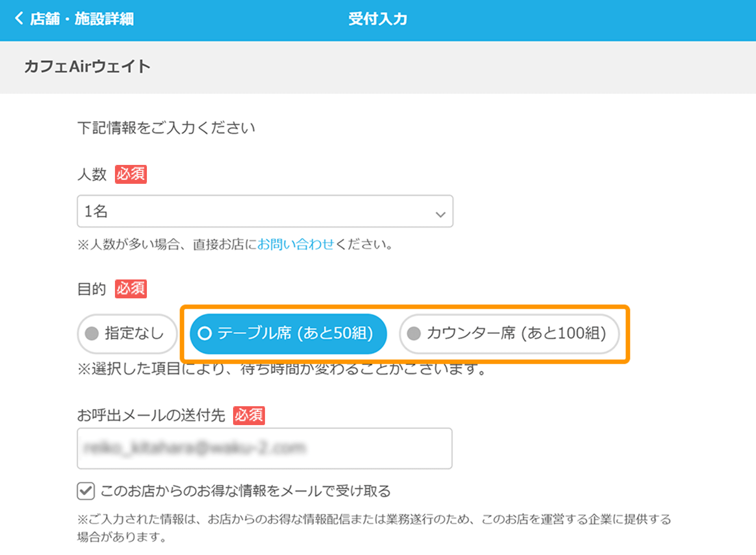This screenshot has width=756, height=555.
Task: Click the 人数 field label
Action: click(x=92, y=174)
